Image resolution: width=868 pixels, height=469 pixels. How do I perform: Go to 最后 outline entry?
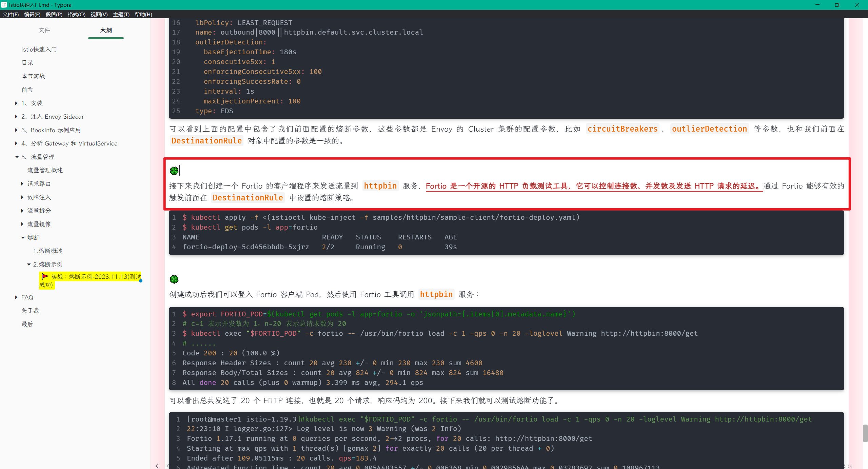pyautogui.click(x=27, y=324)
